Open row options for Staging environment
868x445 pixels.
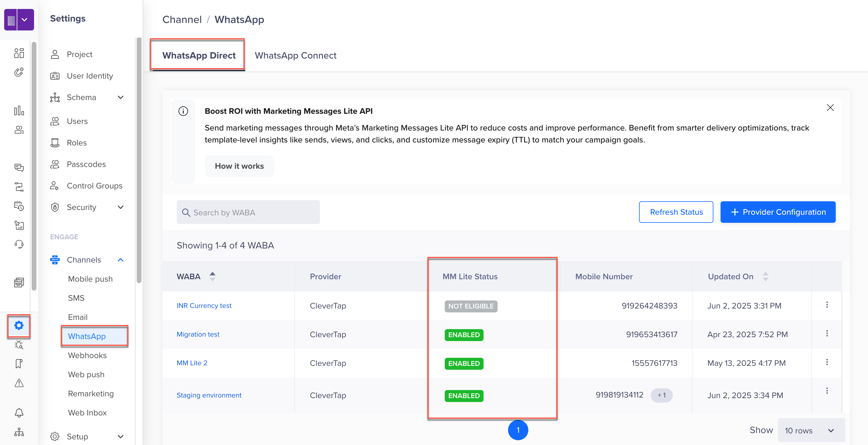tap(827, 391)
